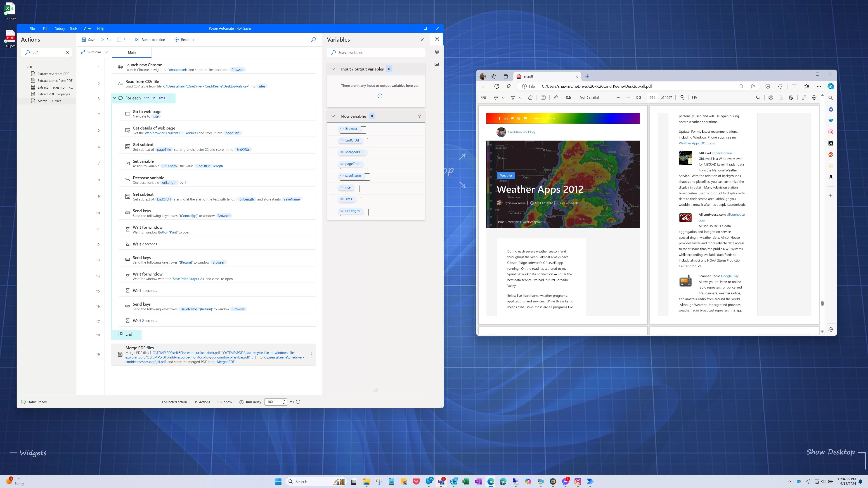
Task: Increase run delay with stepper up arrow
Action: [x=284, y=400]
